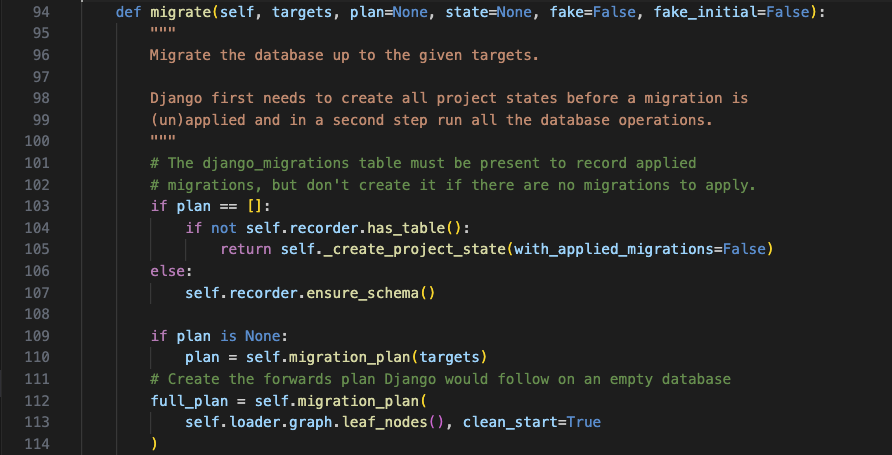The height and width of the screenshot is (455, 892).
Task: Place cursor on the migrate function name
Action: (x=181, y=12)
